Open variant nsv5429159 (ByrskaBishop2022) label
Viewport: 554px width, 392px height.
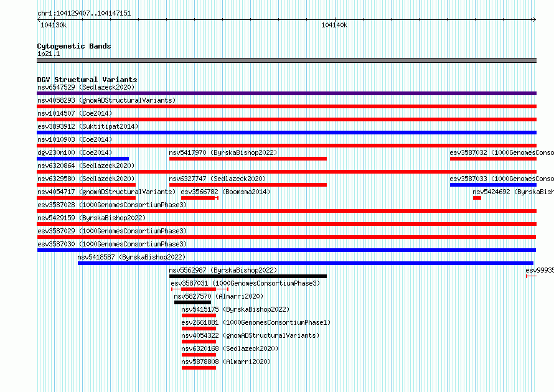pyautogui.click(x=92, y=218)
